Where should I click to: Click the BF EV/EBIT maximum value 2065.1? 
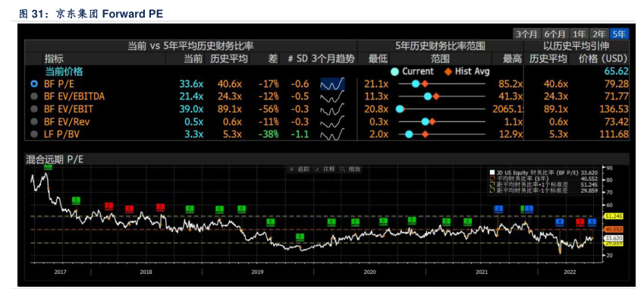coord(507,109)
